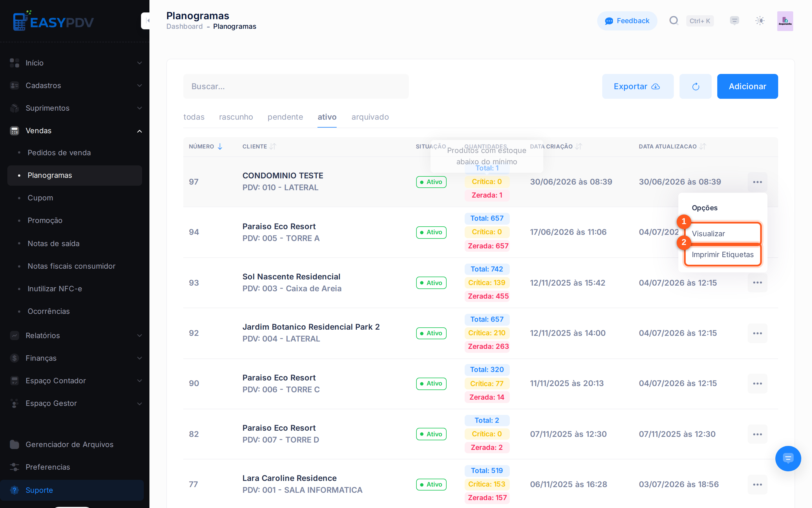Viewport: 812px width, 508px height.
Task: Open the user profile avatar
Action: 785,21
